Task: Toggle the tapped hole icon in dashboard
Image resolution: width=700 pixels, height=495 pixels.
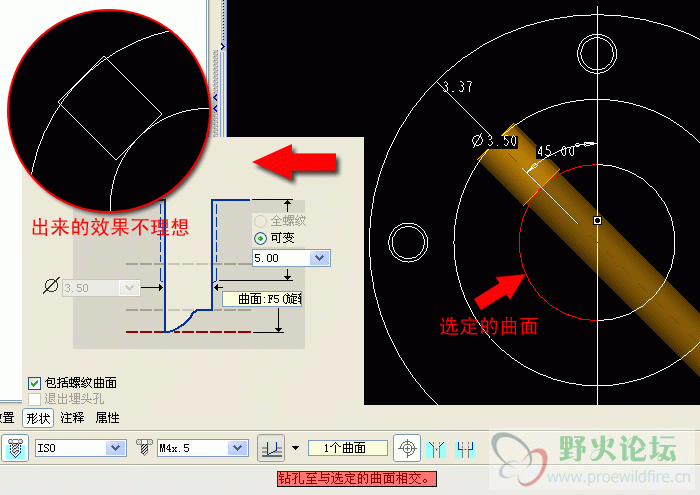Action: point(15,448)
